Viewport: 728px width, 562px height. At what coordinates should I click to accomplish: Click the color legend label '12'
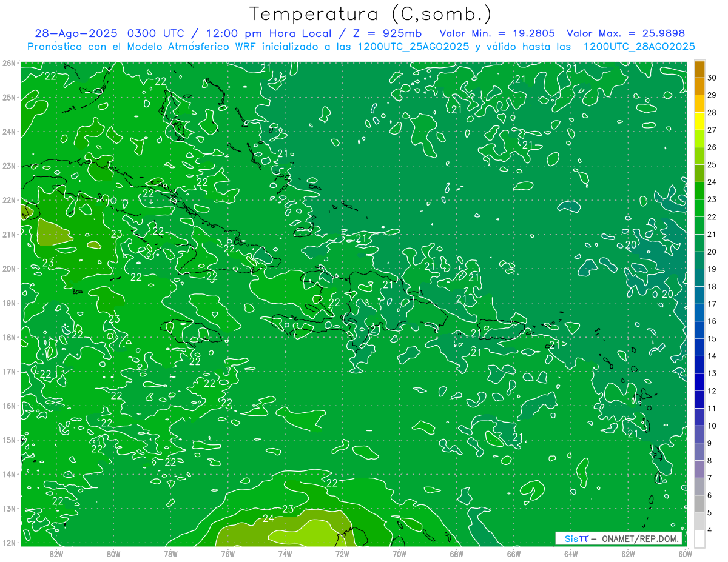coord(712,390)
